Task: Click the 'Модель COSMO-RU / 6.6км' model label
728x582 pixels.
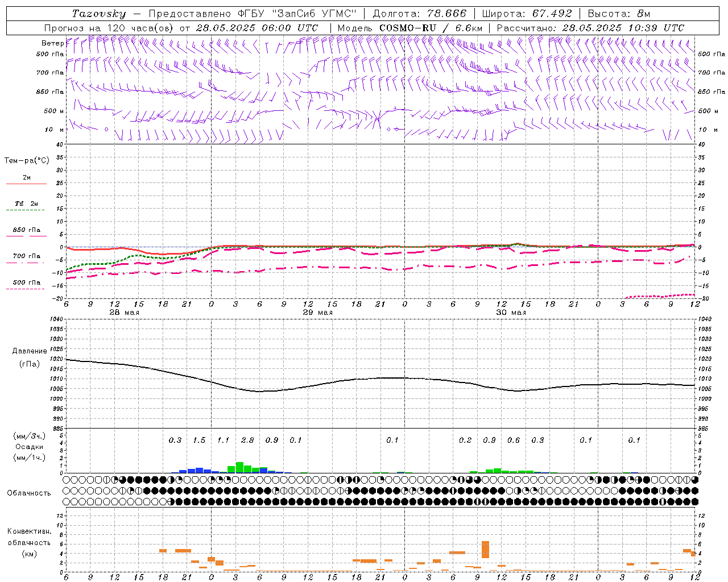Action: 409,28
